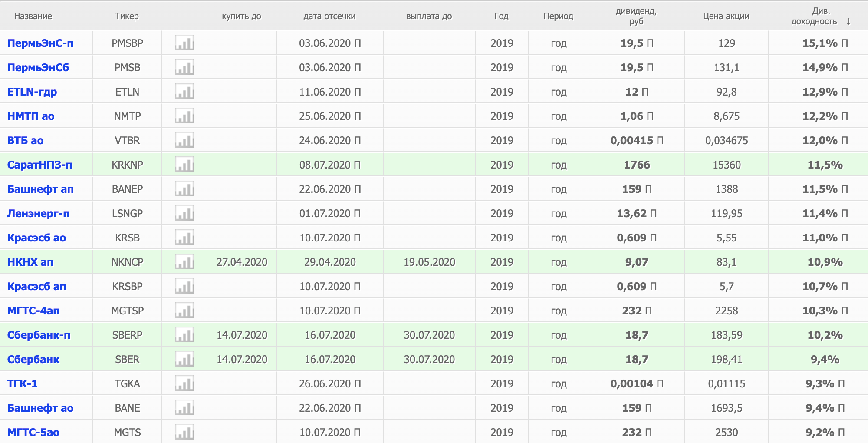Open the Красэсб ап stock link

click(x=37, y=286)
